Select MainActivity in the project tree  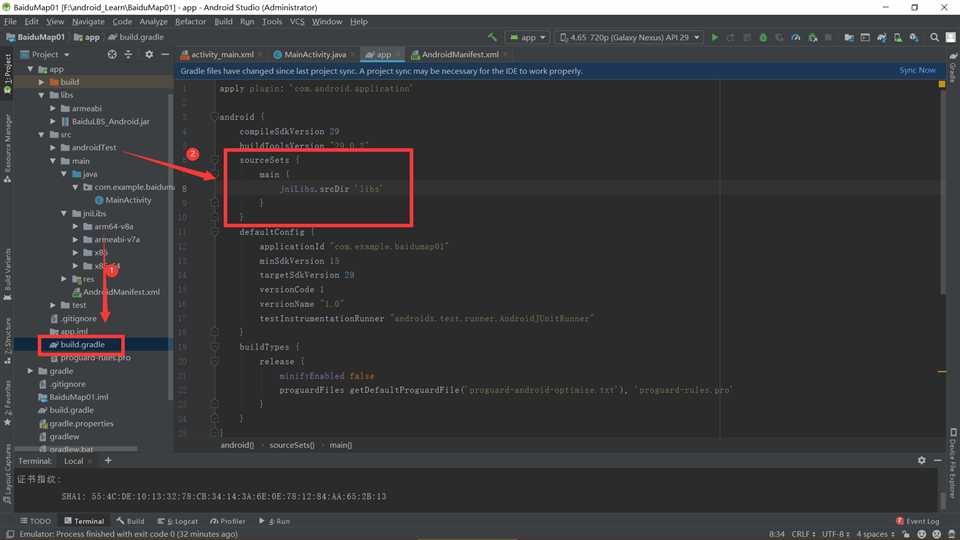[128, 200]
